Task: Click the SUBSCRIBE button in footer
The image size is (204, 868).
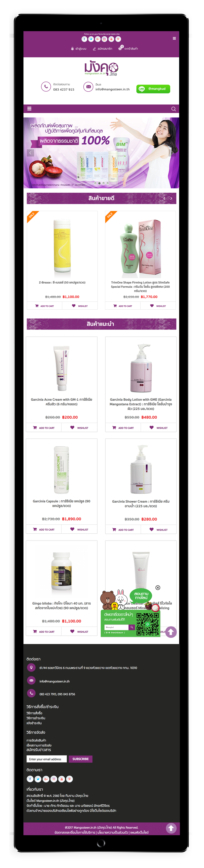Action: pos(81,759)
